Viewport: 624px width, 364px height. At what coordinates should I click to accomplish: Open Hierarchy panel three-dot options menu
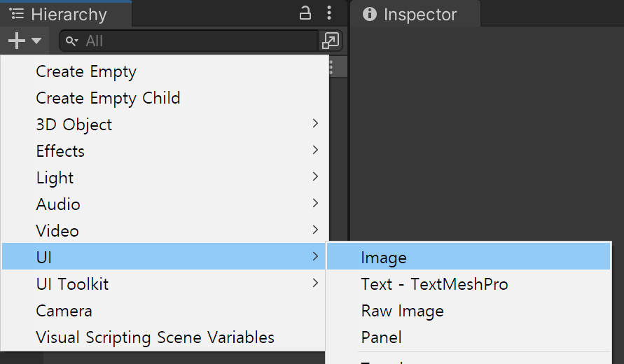pyautogui.click(x=328, y=13)
